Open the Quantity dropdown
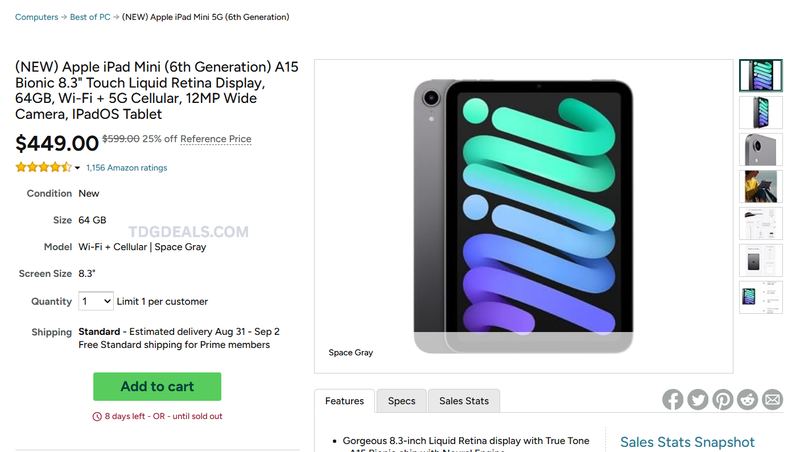 point(96,301)
